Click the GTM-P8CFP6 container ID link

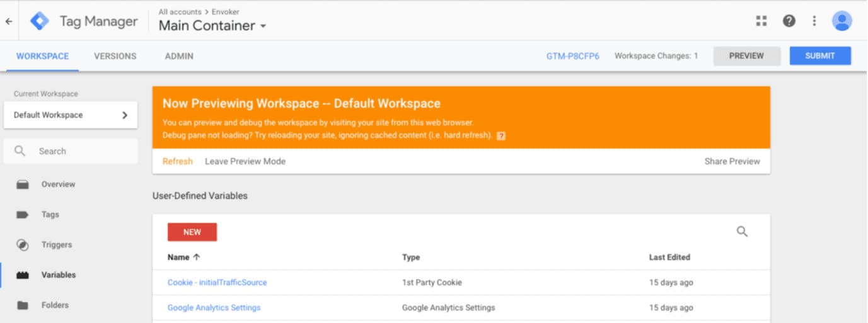click(x=573, y=56)
